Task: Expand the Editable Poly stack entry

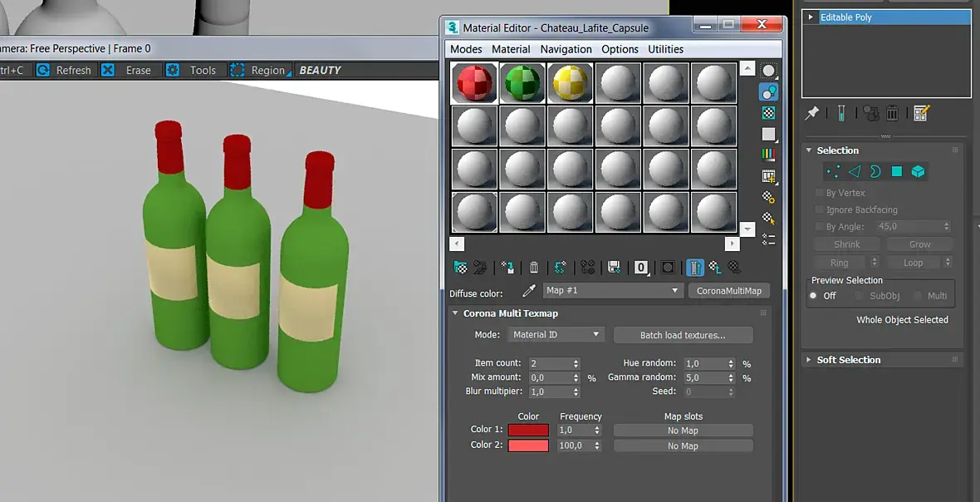Action: (x=811, y=17)
